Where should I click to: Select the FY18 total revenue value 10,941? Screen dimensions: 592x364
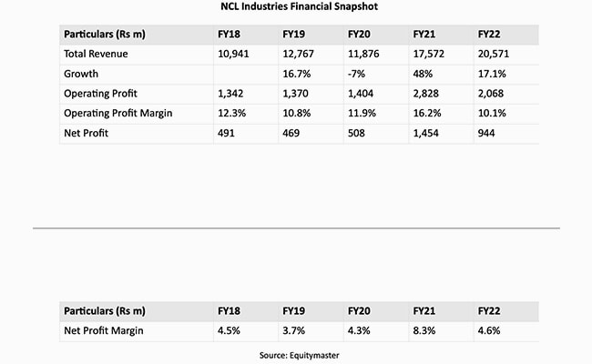click(234, 55)
